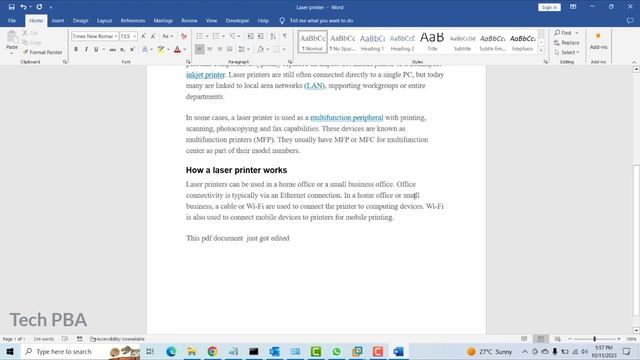
Task: Toggle align left paragraph alignment
Action: pyautogui.click(x=200, y=49)
